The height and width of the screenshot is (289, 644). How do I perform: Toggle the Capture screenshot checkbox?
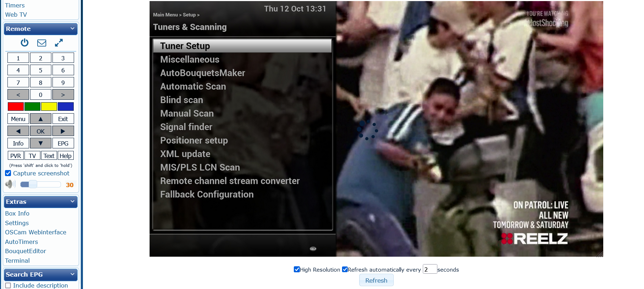coord(8,173)
